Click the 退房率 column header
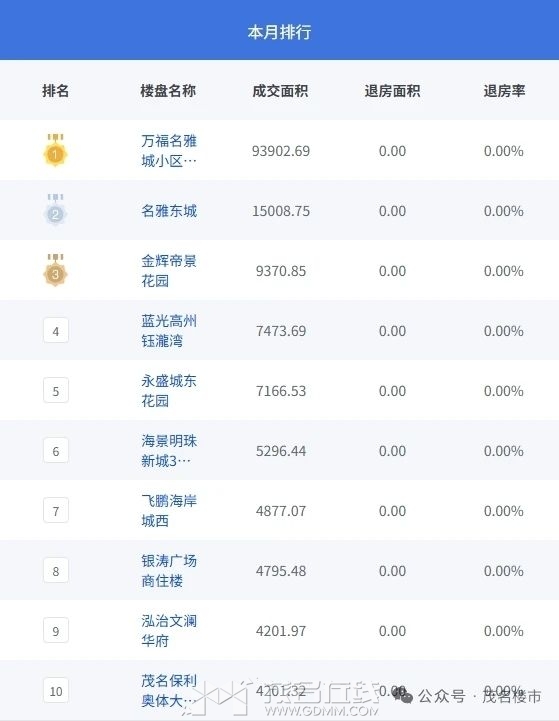 (504, 91)
